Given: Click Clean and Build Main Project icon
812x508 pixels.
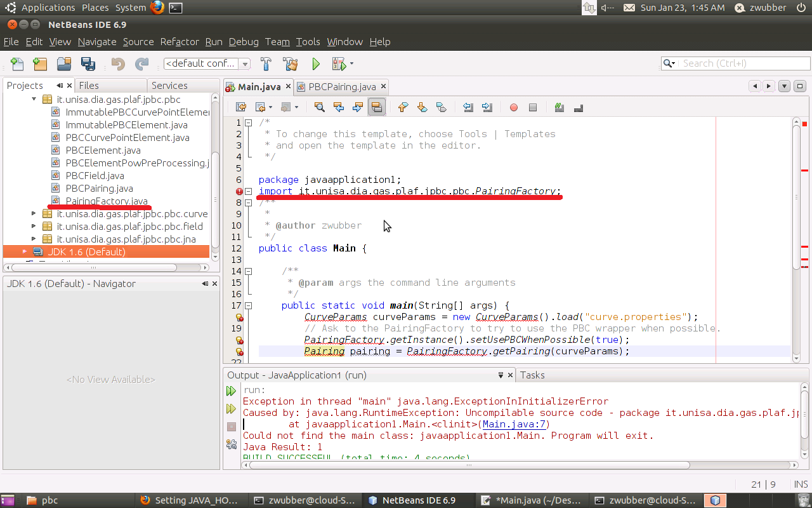Looking at the screenshot, I should point(291,63).
